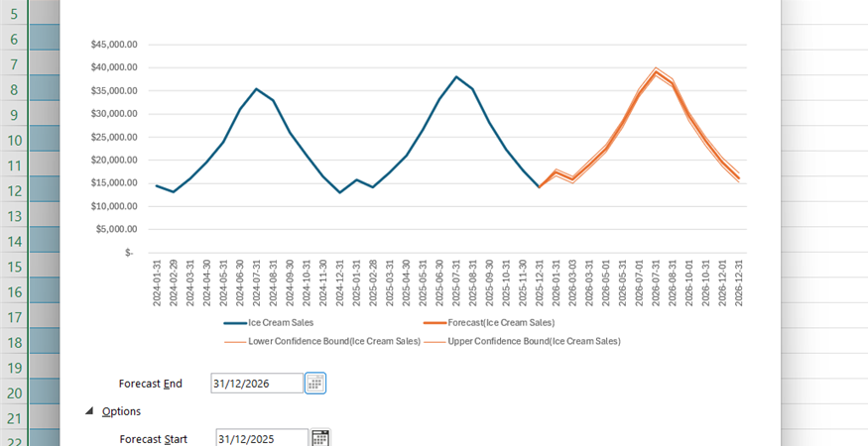Click the Ice Cream Sales legend entry

(269, 322)
